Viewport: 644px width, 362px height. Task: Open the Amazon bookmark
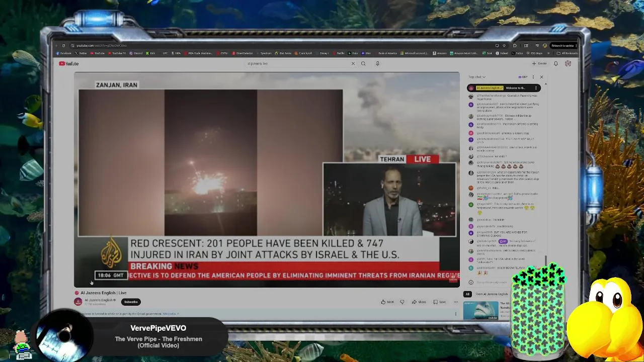click(440, 53)
